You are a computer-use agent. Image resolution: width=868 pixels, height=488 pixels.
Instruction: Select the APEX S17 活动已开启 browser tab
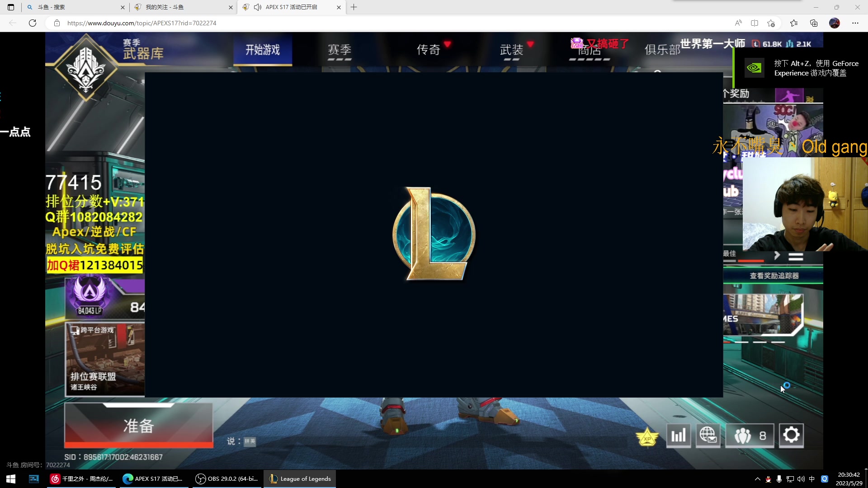click(x=291, y=7)
